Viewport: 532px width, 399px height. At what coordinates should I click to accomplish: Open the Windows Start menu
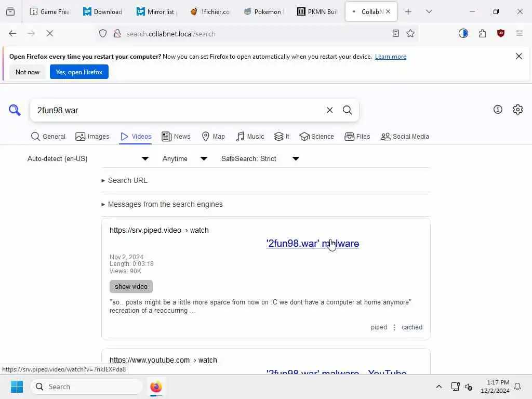[x=17, y=387]
